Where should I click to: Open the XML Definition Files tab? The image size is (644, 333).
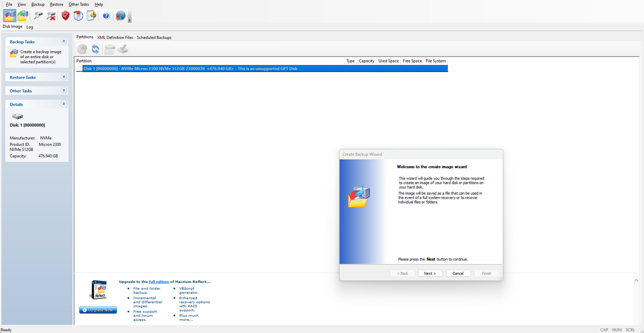115,37
